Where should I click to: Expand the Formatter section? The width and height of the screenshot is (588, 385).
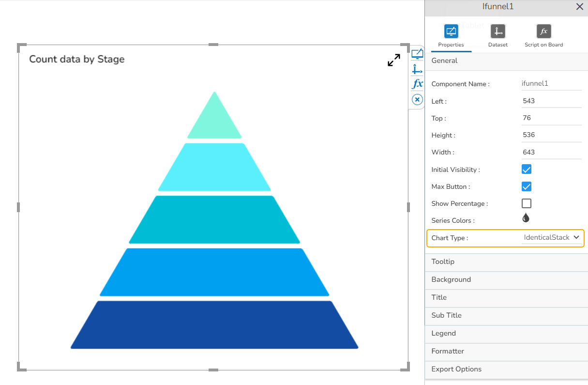(x=506, y=351)
